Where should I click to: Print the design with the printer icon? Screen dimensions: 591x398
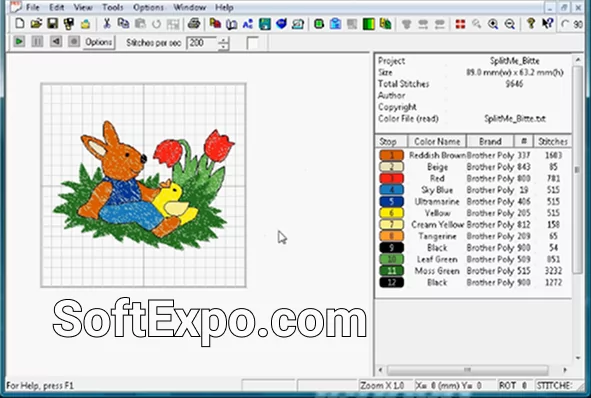[194, 24]
